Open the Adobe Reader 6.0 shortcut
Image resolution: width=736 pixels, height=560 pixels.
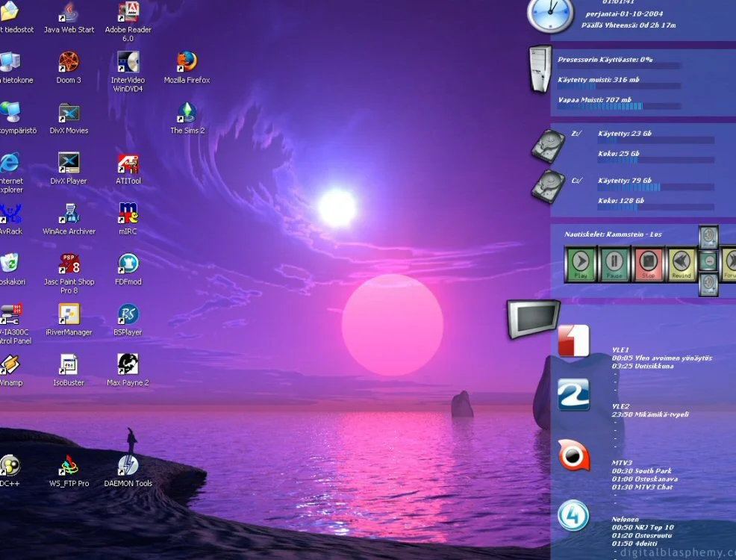[x=128, y=13]
